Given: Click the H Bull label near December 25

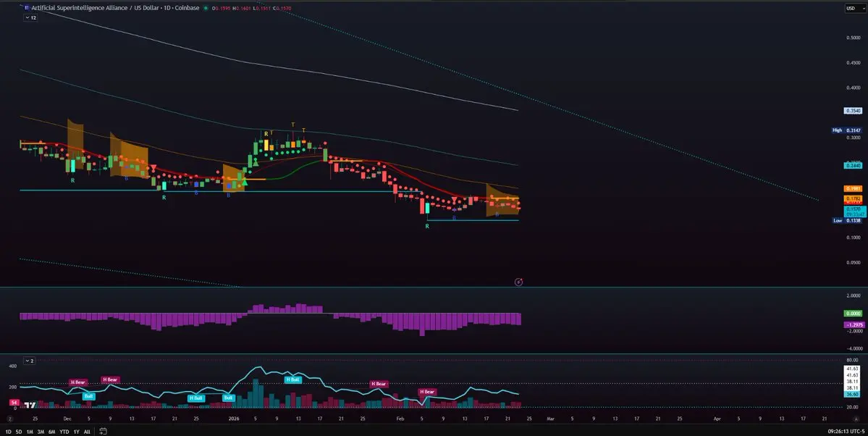Looking at the screenshot, I should [x=196, y=398].
